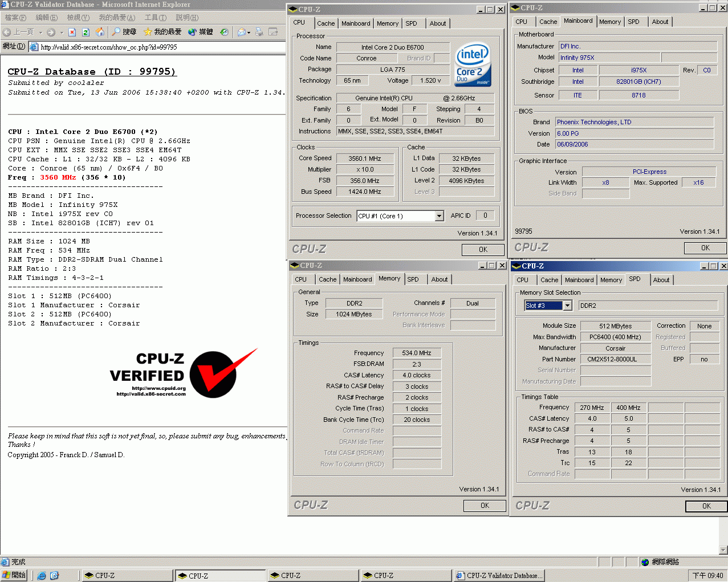
Task: Refresh the page using the green arrows icon
Action: (86, 32)
